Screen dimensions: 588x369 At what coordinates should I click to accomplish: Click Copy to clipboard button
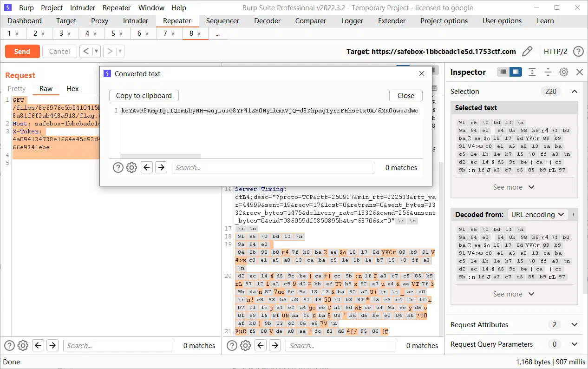(144, 95)
